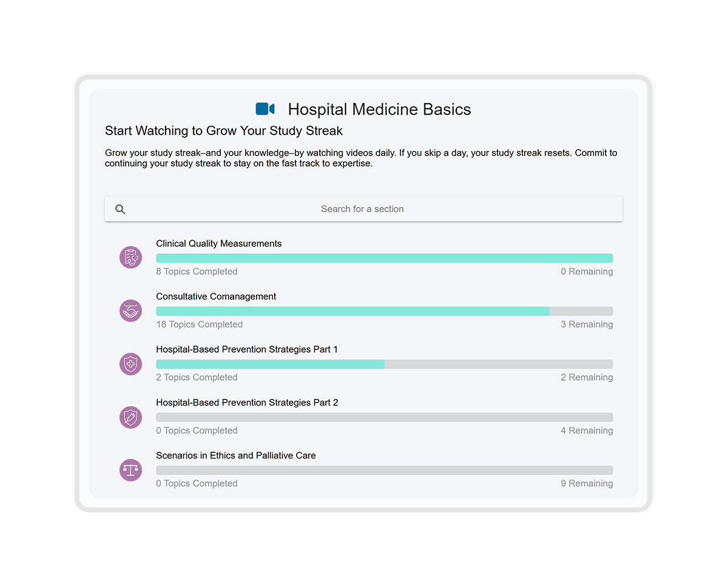This screenshot has width=728, height=582.
Task: Open the Consultative Comanagement section title
Action: [216, 296]
